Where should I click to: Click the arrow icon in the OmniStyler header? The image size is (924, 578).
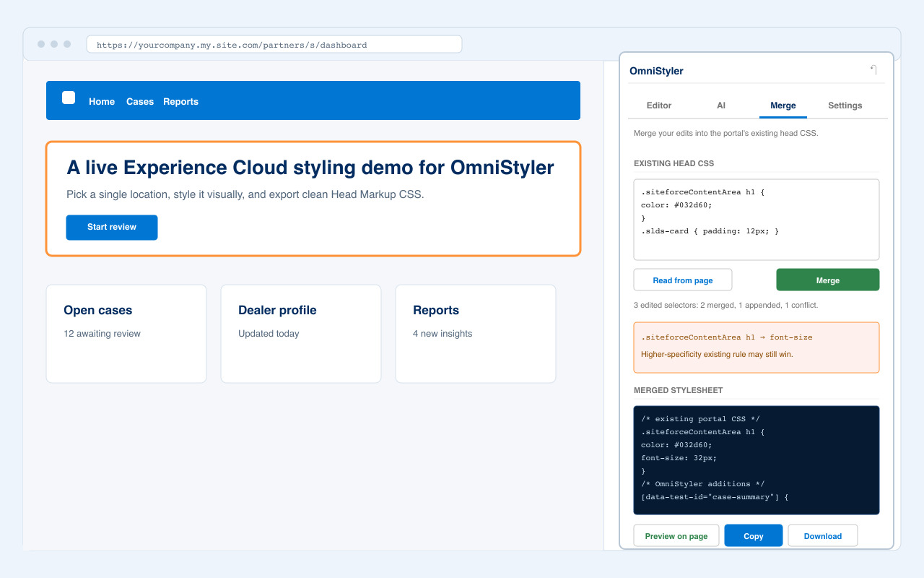[x=873, y=70]
